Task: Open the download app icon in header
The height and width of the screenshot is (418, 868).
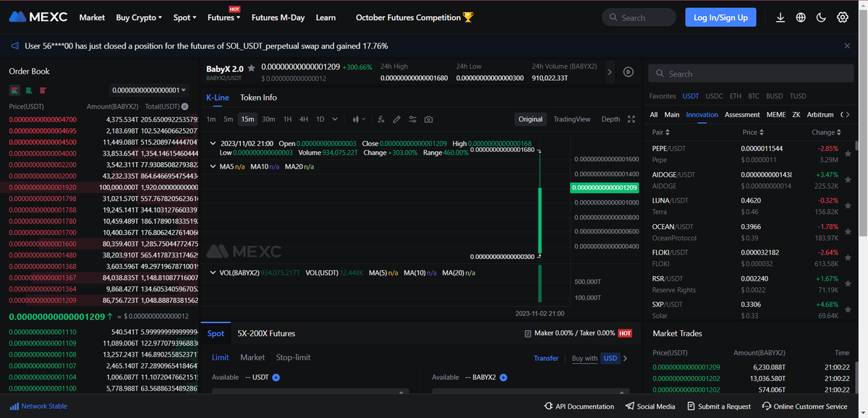Action: pos(780,17)
